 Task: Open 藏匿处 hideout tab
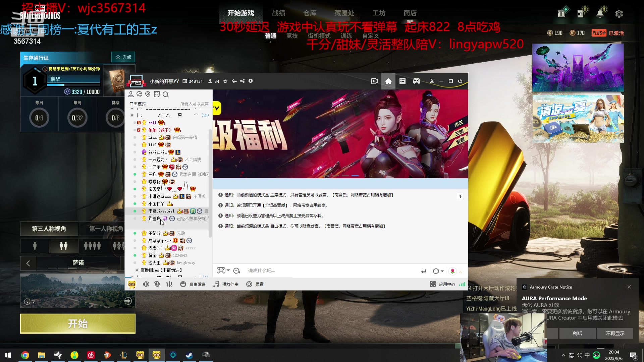tap(344, 13)
